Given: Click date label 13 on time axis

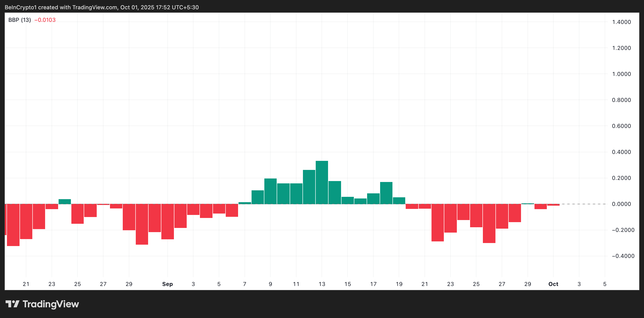Looking at the screenshot, I should tap(322, 284).
